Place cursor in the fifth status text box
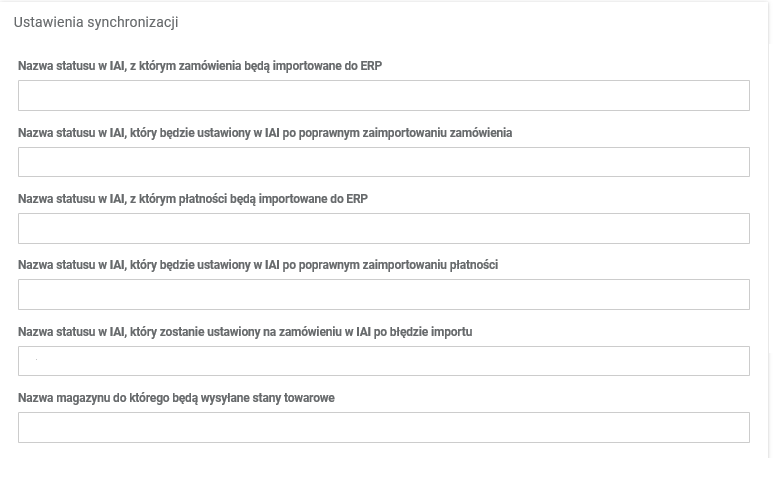Image resolution: width=774 pixels, height=491 pixels. (x=383, y=361)
